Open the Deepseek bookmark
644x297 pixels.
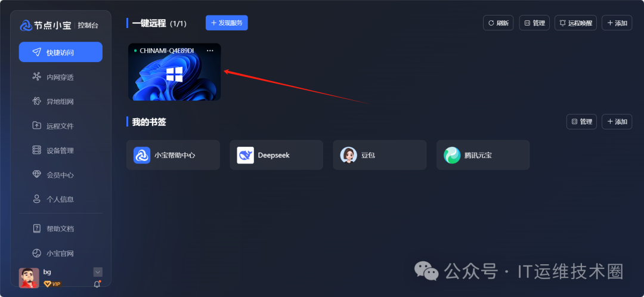click(x=277, y=155)
